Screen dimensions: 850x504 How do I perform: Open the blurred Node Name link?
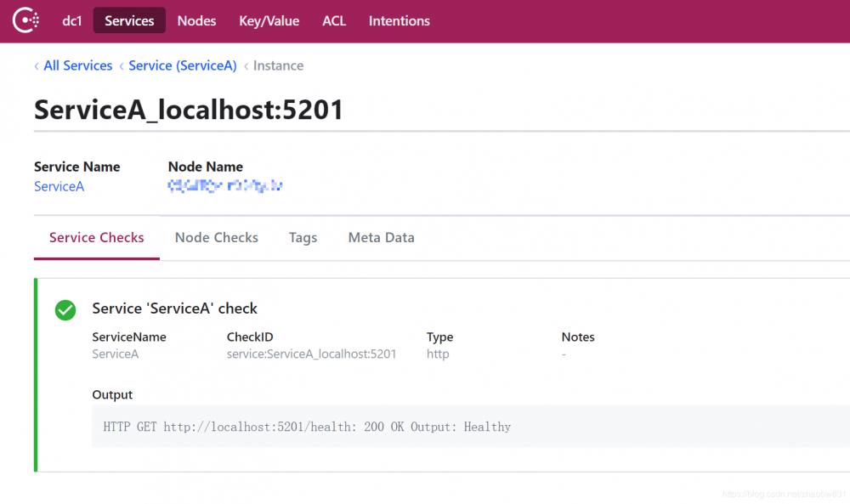tap(225, 185)
